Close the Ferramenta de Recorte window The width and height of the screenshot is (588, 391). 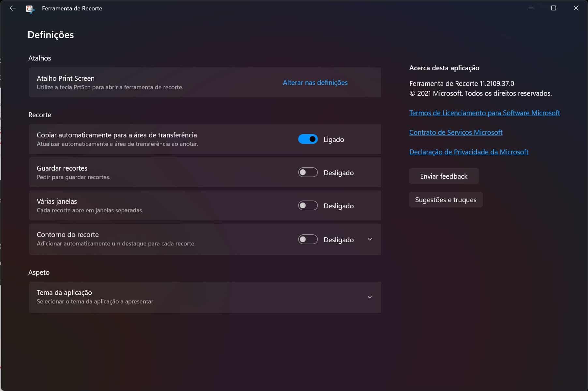tap(576, 8)
